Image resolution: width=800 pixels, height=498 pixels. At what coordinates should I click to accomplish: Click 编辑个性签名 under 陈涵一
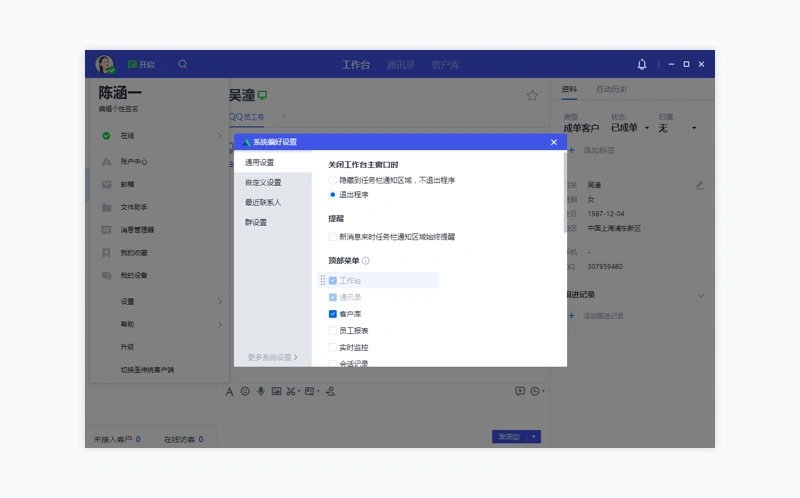pos(118,109)
